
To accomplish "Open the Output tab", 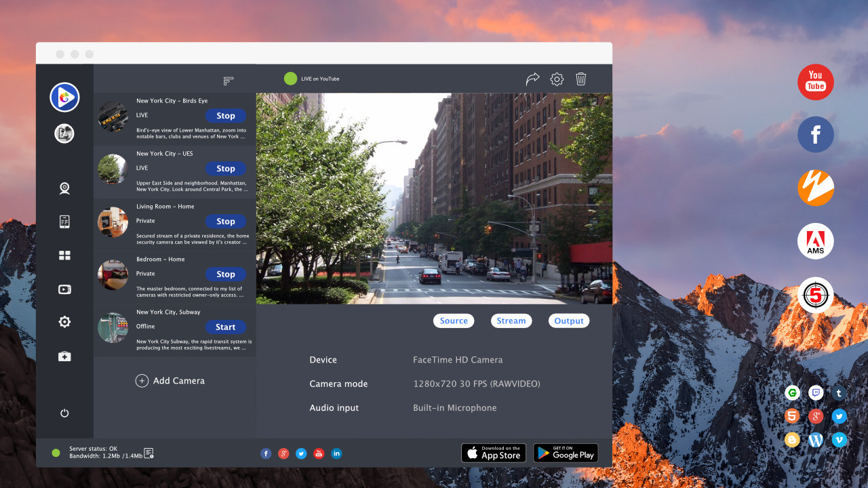I will click(x=569, y=321).
